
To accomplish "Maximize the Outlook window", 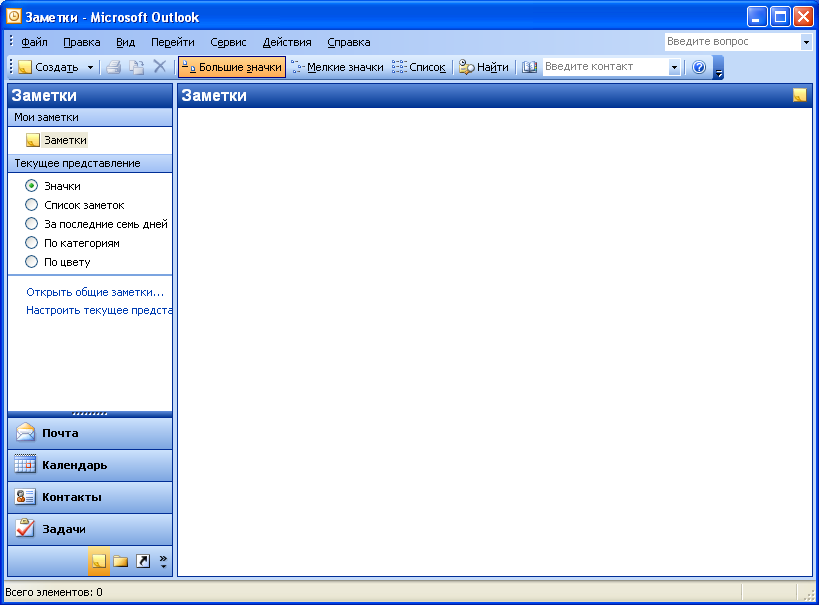I will pyautogui.click(x=780, y=17).
